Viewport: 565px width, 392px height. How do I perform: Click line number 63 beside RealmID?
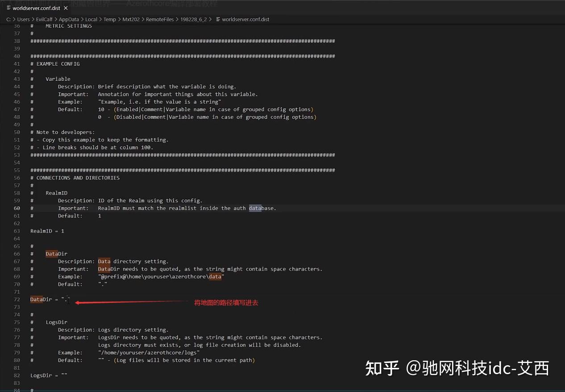(x=17, y=231)
